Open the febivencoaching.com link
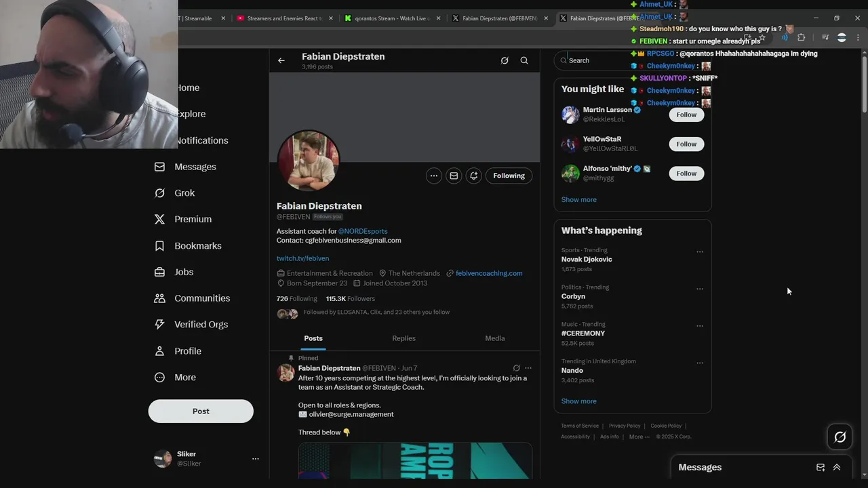This screenshot has height=488, width=868. click(x=489, y=273)
